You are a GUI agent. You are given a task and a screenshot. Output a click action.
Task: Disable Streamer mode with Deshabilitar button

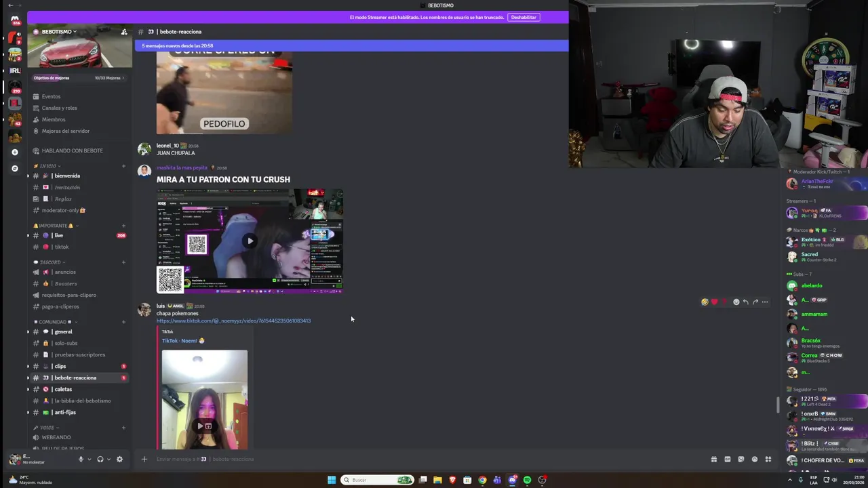(x=524, y=17)
